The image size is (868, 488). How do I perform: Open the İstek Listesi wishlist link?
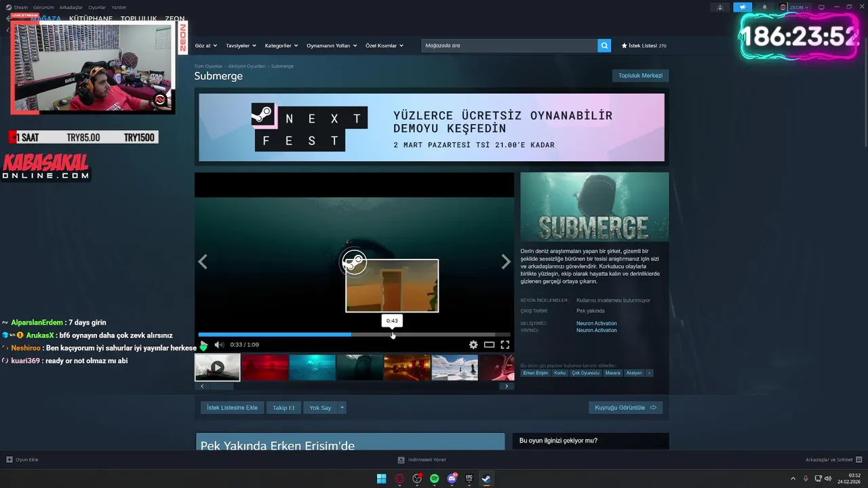(644, 45)
